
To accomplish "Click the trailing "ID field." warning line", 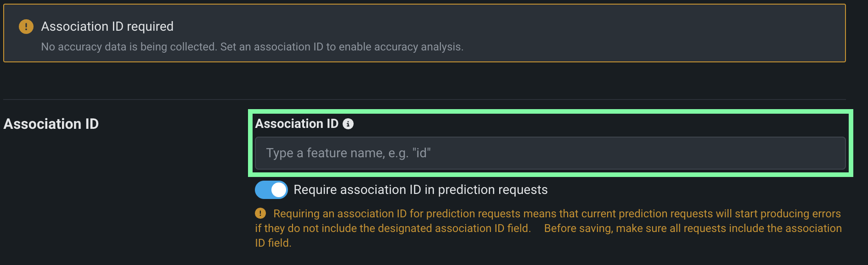I will (x=273, y=243).
